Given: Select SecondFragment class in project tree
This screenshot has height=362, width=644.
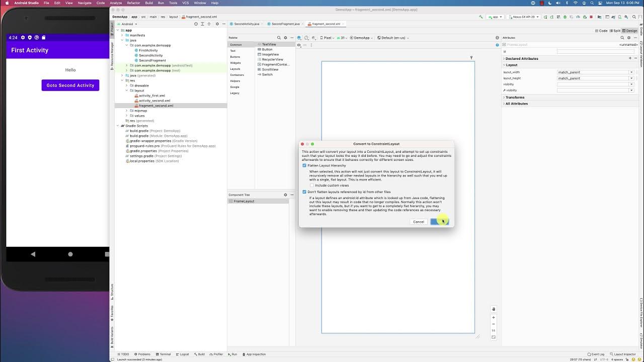Looking at the screenshot, I should tap(152, 60).
